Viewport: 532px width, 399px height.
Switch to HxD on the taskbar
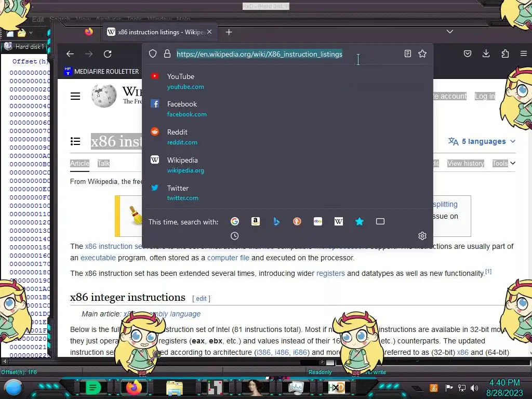click(337, 388)
